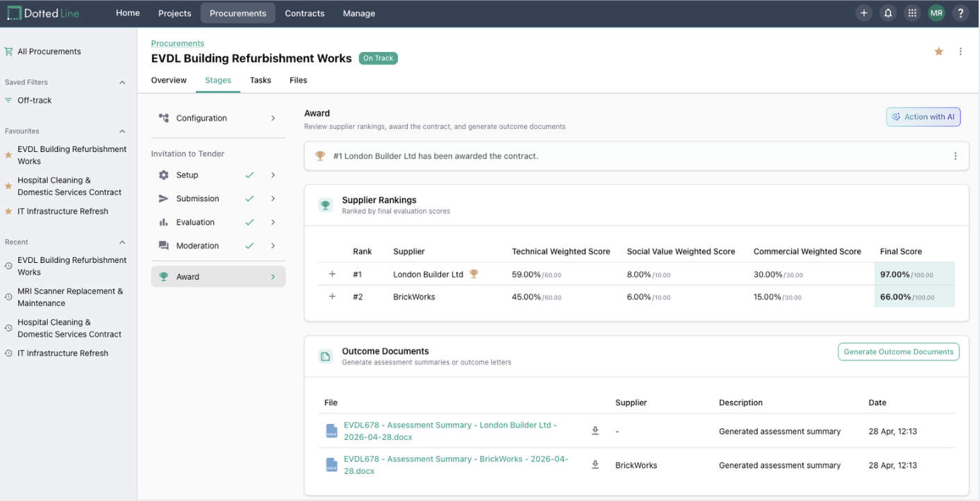Open the Setup stage chevron

pos(273,175)
